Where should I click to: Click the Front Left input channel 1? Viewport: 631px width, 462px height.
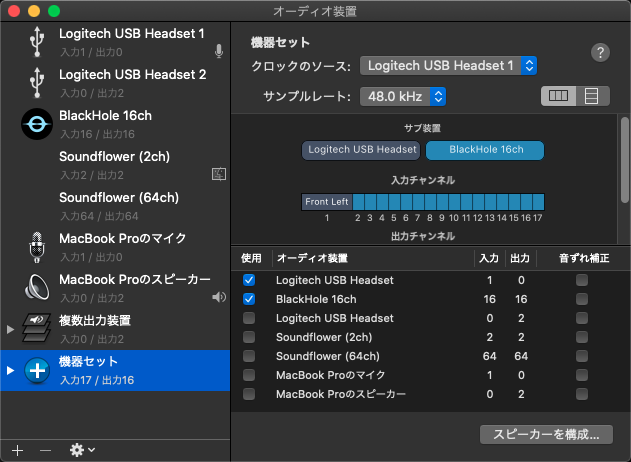(x=327, y=202)
